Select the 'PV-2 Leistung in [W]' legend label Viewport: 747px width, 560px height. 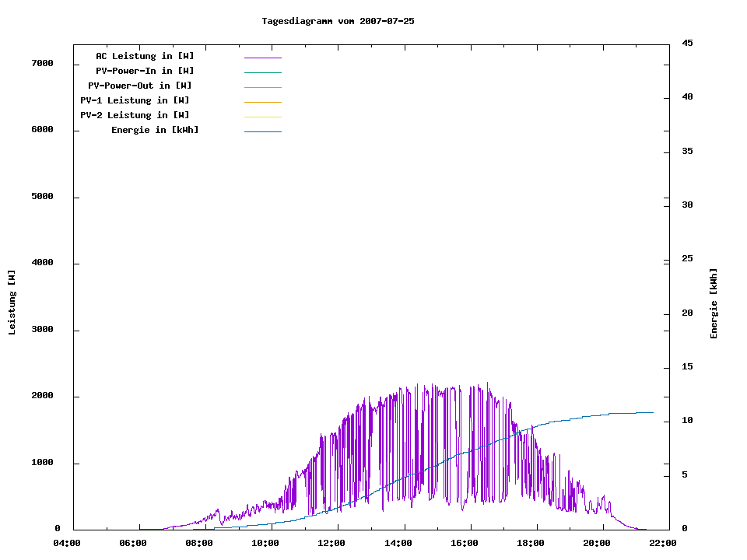(135, 115)
